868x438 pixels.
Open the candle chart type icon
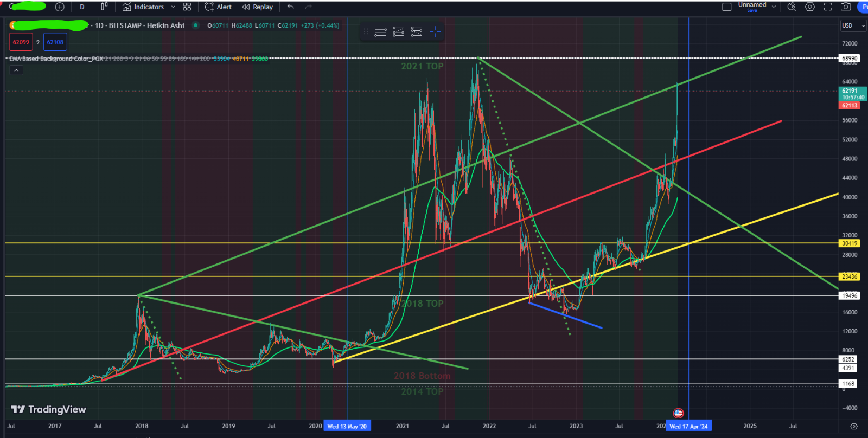104,7
